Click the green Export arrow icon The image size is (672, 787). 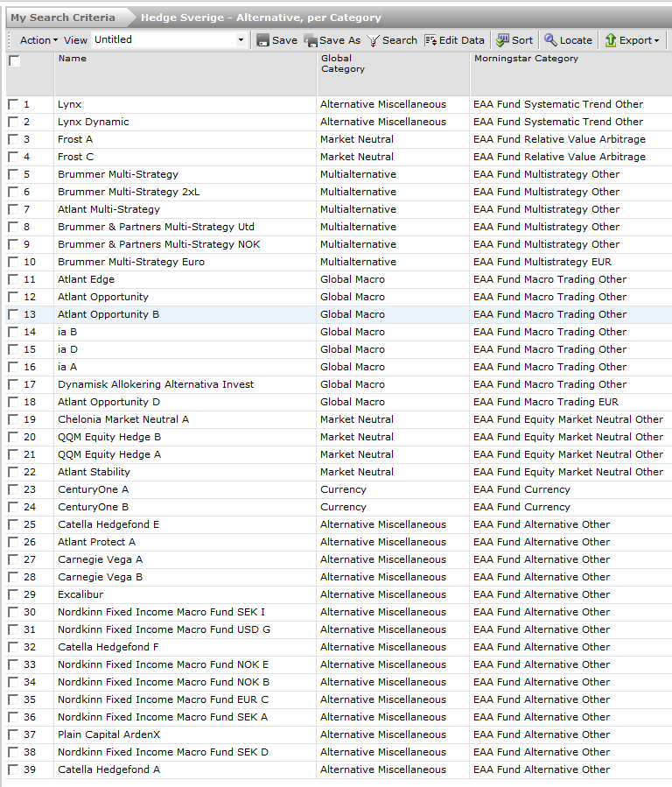611,40
